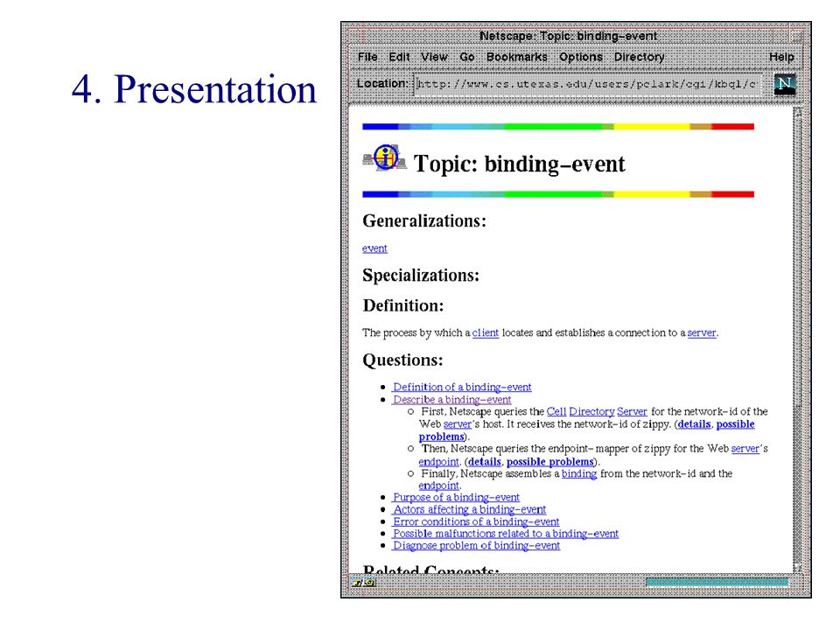Viewport: 840px width, 630px height.
Task: Open the Go menu
Action: (x=466, y=57)
